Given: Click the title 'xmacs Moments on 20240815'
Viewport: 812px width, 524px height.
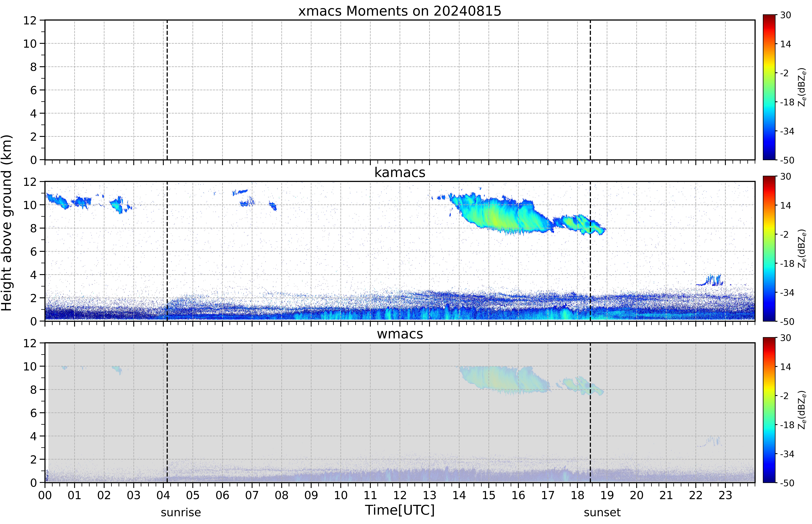Looking at the screenshot, I should pyautogui.click(x=400, y=11).
